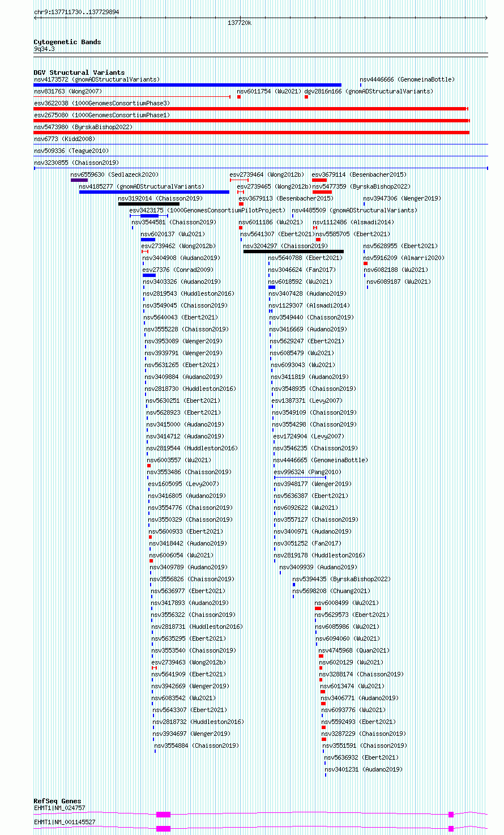The width and height of the screenshot is (504, 835).
Task: Select nsv6082188 (Wu2021) label
Action: click(396, 270)
